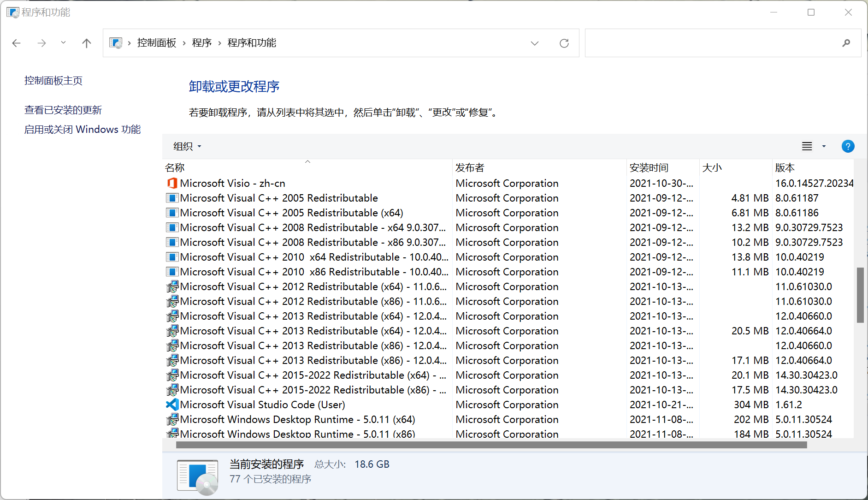Click the window title bar program icon

coord(12,12)
